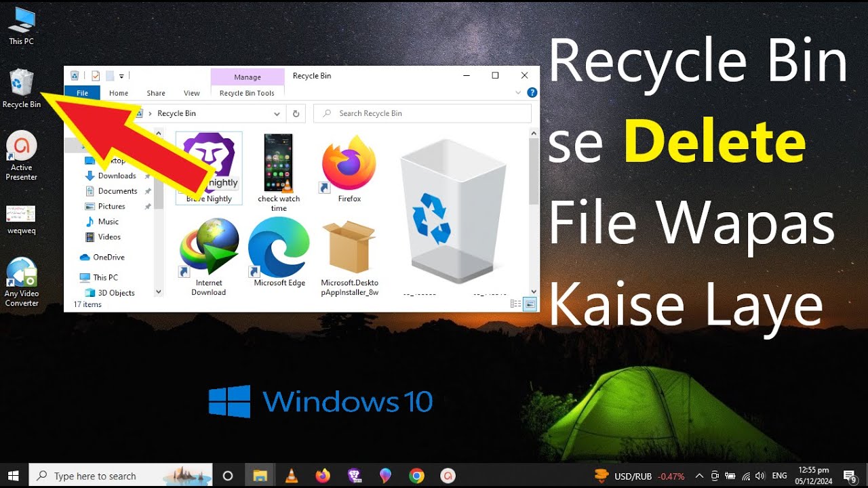
Task: Switch to large icons view button
Action: [530, 304]
